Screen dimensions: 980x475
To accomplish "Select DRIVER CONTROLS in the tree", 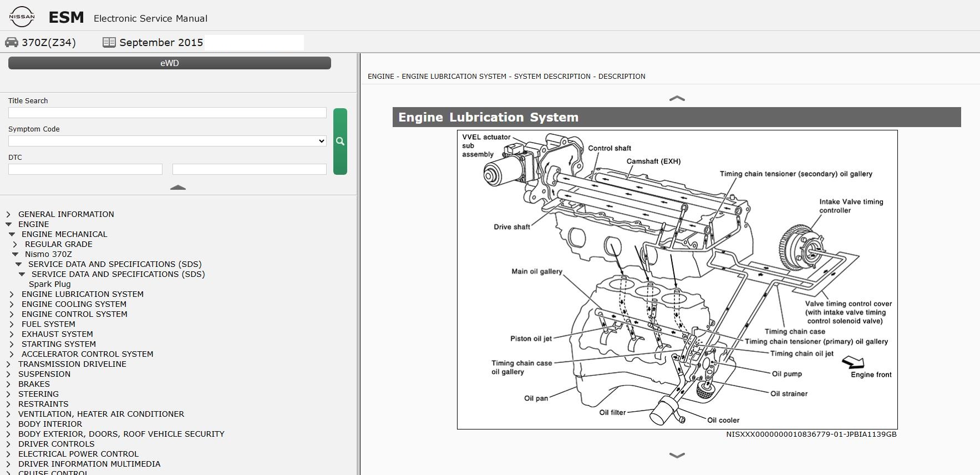I will (x=56, y=444).
